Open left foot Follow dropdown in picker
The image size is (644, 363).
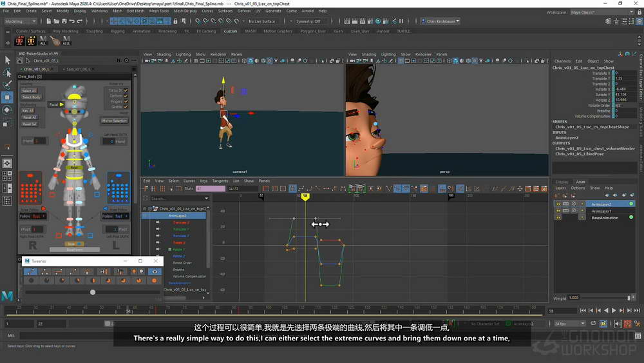click(115, 216)
